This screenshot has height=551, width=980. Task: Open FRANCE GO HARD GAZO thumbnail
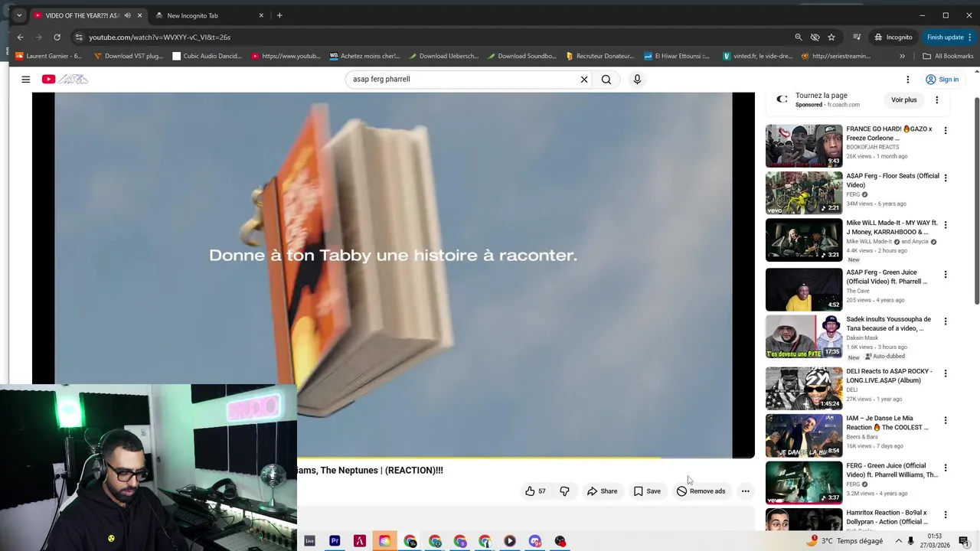coord(804,145)
